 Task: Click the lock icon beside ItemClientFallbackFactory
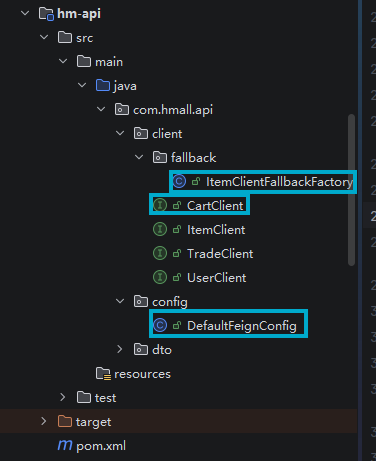pyautogui.click(x=196, y=181)
